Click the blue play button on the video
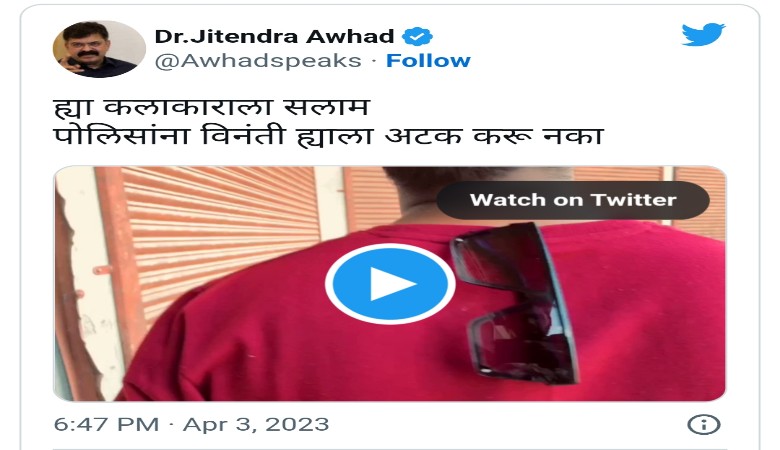The width and height of the screenshot is (780, 450). click(390, 284)
